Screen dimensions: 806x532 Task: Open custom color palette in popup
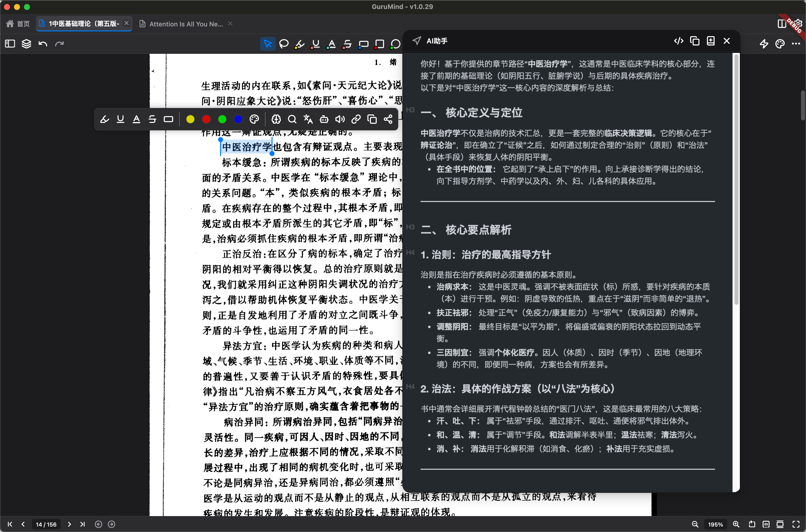(x=254, y=119)
